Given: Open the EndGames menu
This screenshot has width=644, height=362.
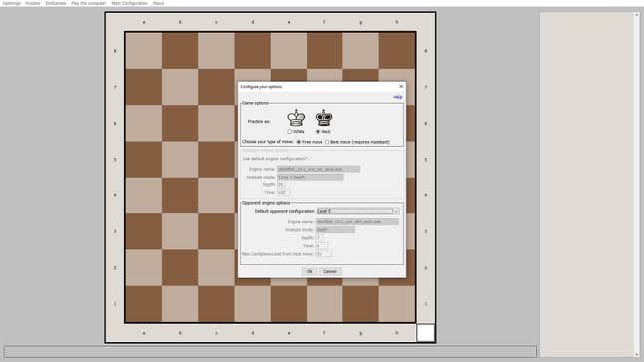Looking at the screenshot, I should click(56, 3).
